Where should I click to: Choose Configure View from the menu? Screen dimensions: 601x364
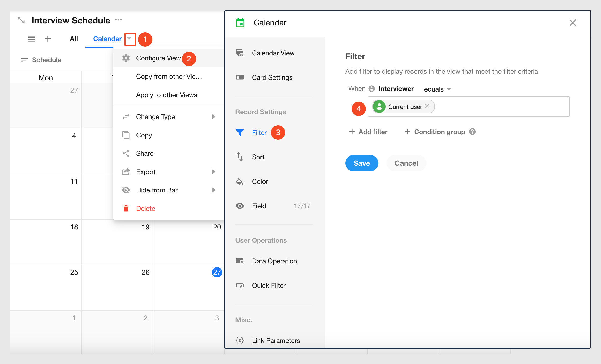pyautogui.click(x=169, y=58)
